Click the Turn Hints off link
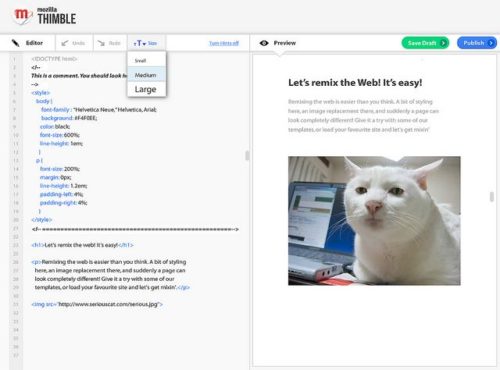This screenshot has height=370, width=500. click(224, 43)
